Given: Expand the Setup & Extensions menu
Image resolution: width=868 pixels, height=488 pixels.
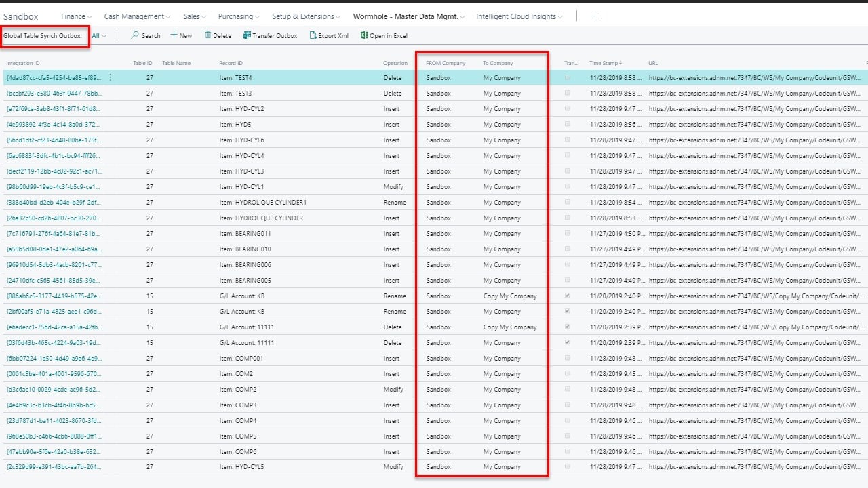Looking at the screenshot, I should (307, 16).
